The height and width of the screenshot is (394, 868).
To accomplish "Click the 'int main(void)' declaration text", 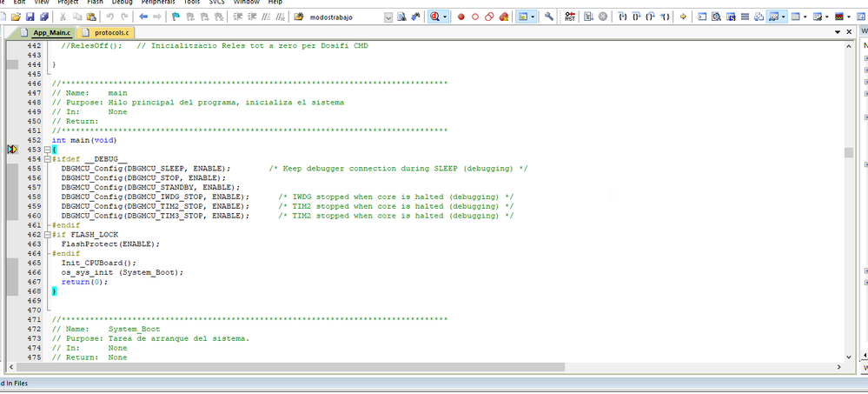I will (84, 140).
